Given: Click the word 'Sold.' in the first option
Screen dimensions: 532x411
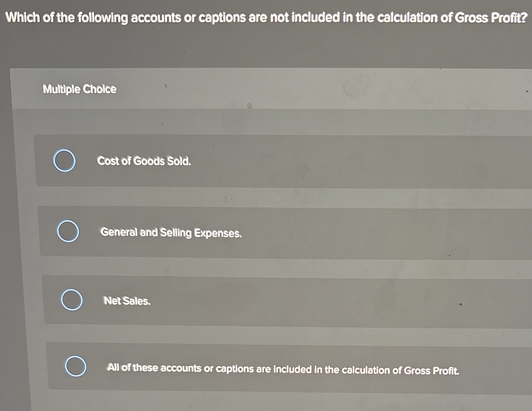Looking at the screenshot, I should click(x=179, y=161).
